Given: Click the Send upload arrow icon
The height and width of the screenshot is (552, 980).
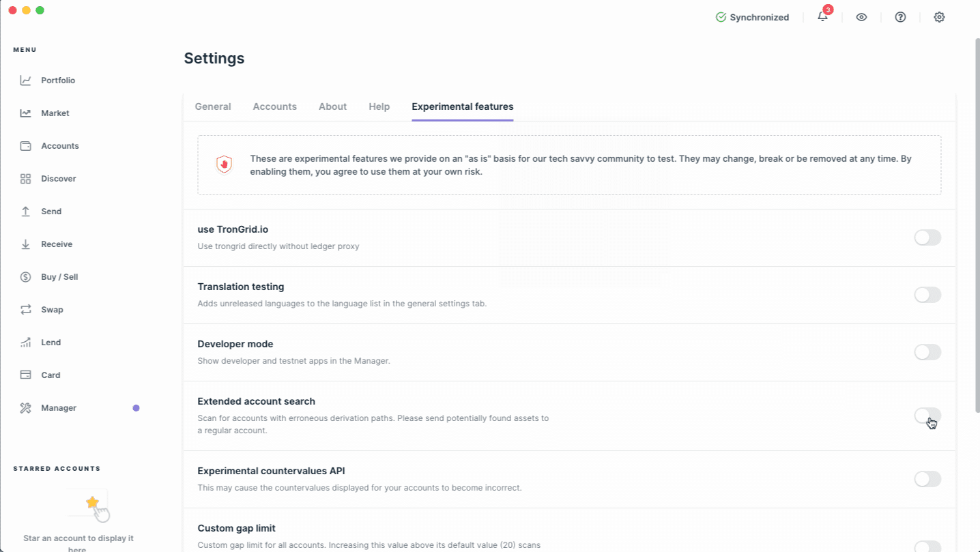Looking at the screenshot, I should [x=26, y=212].
